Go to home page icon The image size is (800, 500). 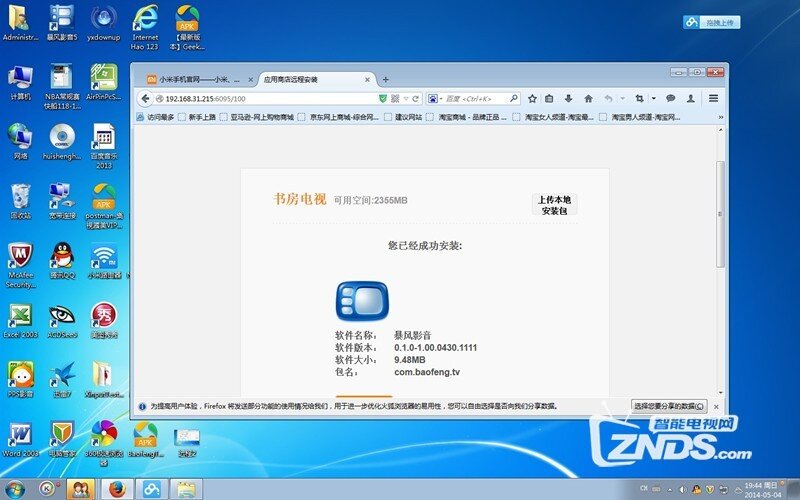(x=588, y=98)
